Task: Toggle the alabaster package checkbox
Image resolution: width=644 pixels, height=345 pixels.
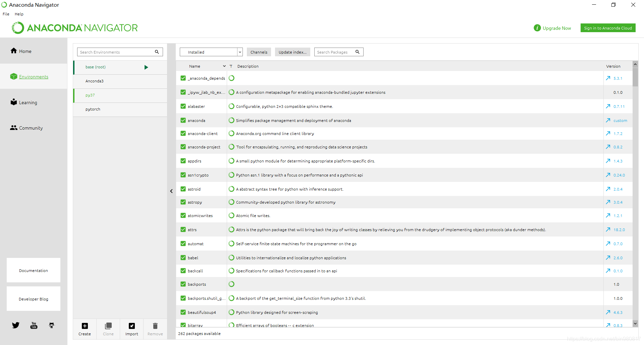Action: (183, 106)
